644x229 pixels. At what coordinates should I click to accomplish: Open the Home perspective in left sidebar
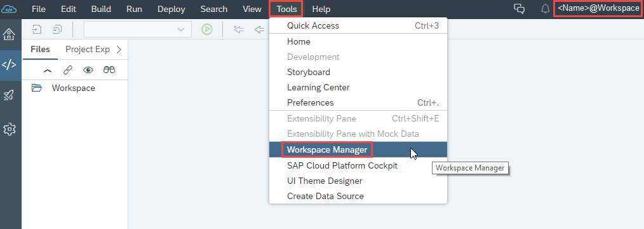(x=9, y=34)
